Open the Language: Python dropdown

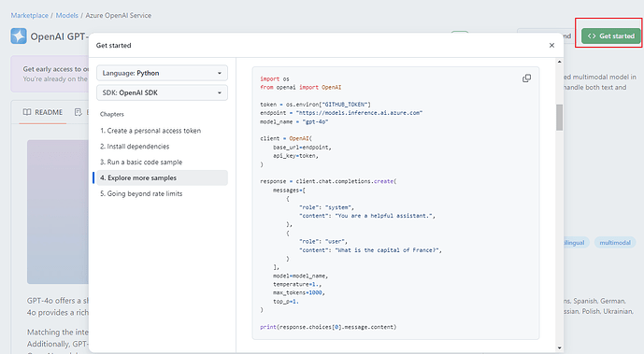coord(162,73)
